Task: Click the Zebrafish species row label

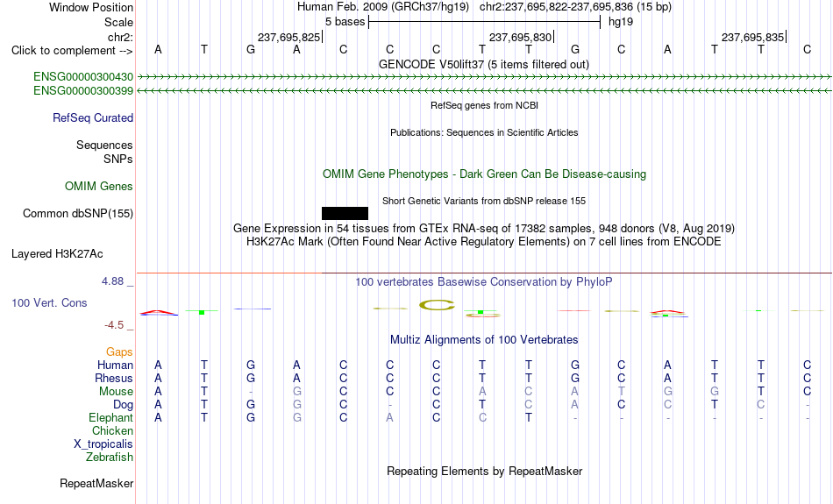Action: pyautogui.click(x=110, y=458)
